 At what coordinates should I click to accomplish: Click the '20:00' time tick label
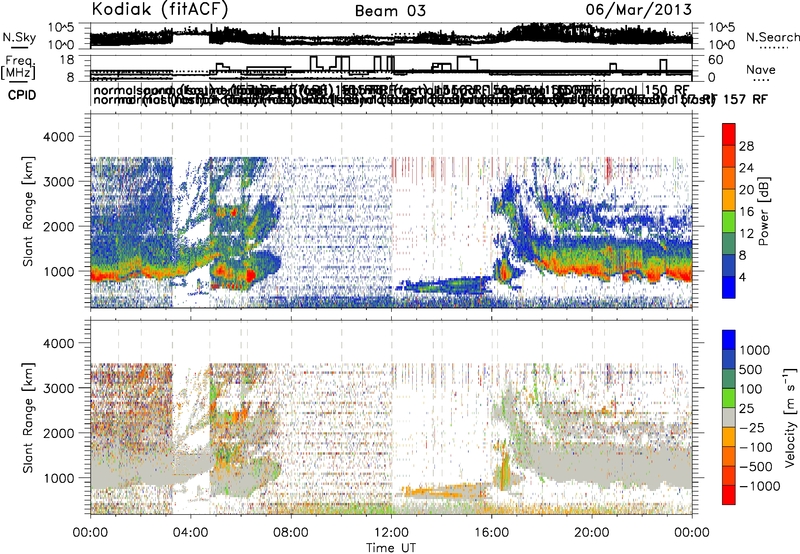coord(591,532)
